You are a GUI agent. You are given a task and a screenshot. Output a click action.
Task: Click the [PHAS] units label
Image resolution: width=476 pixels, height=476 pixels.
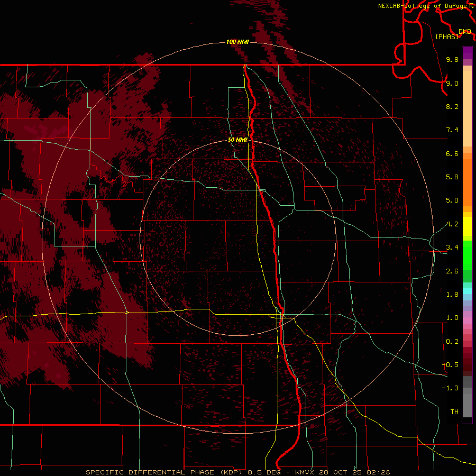[447, 36]
